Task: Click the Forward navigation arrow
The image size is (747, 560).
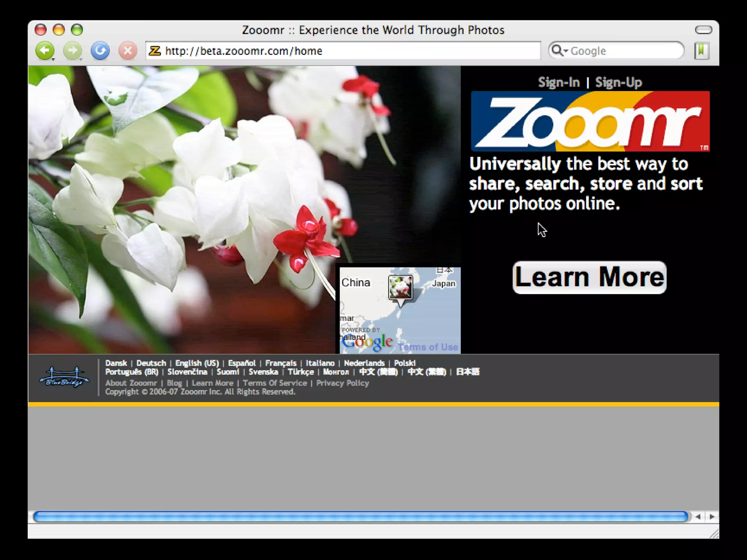Action: [x=72, y=50]
